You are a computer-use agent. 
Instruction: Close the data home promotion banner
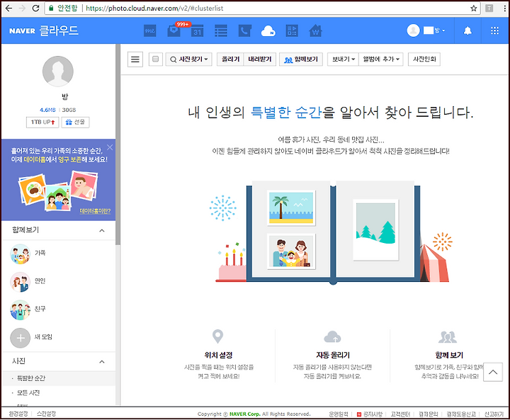(110, 147)
